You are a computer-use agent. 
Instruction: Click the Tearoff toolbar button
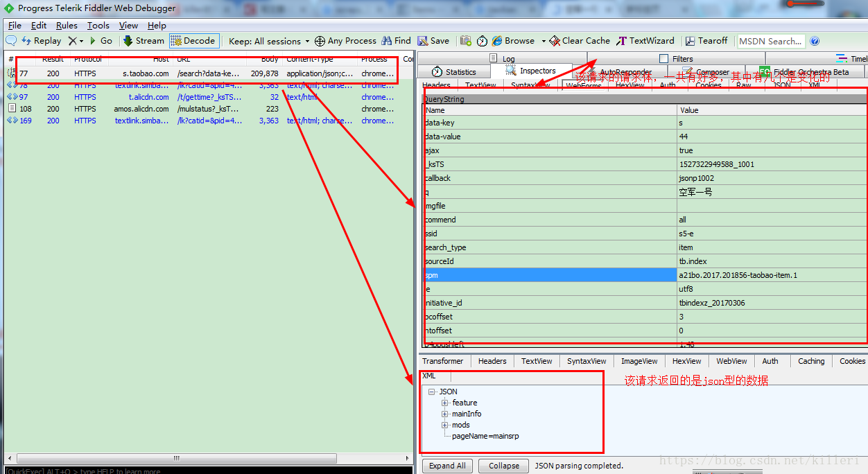[706, 41]
